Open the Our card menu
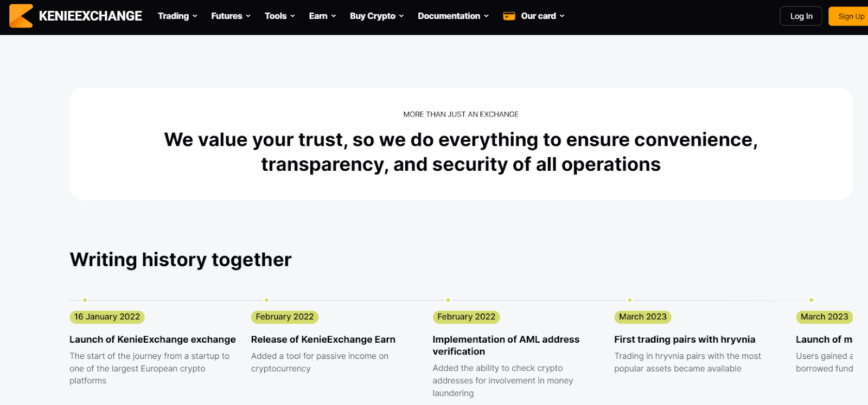 pos(542,16)
